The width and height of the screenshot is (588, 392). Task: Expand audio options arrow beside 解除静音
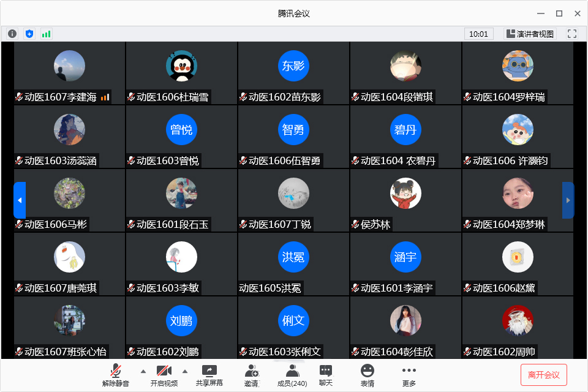click(143, 371)
